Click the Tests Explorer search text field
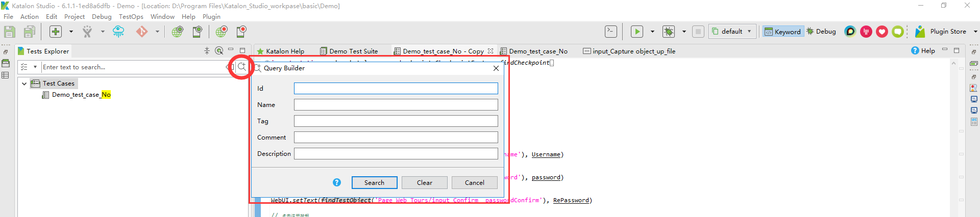Screen dimensions: 980x217 coord(134,67)
